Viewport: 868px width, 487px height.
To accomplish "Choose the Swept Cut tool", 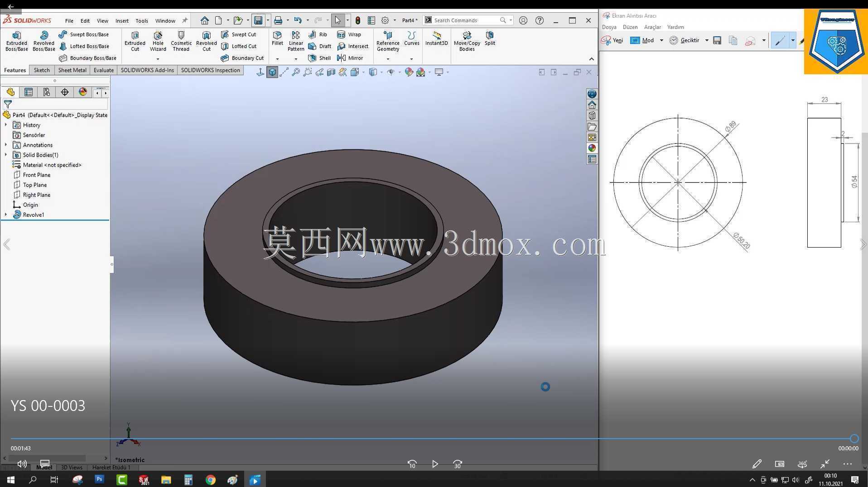I will coord(238,34).
